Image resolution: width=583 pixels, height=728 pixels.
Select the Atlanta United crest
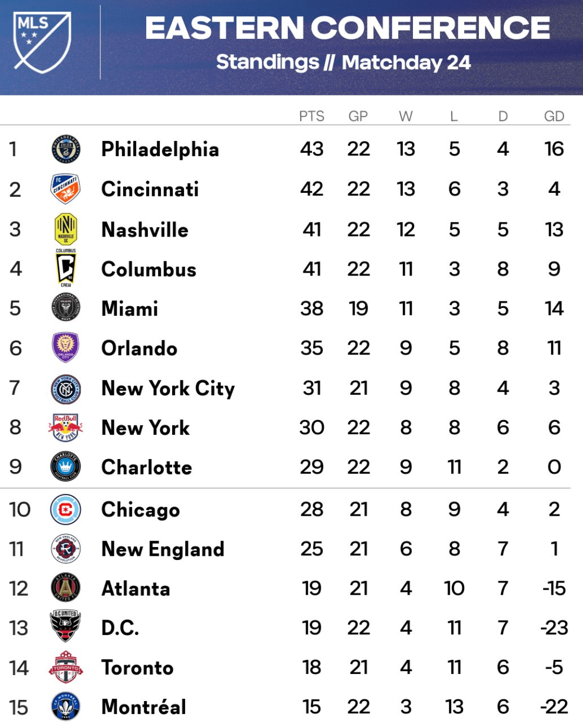(x=66, y=588)
